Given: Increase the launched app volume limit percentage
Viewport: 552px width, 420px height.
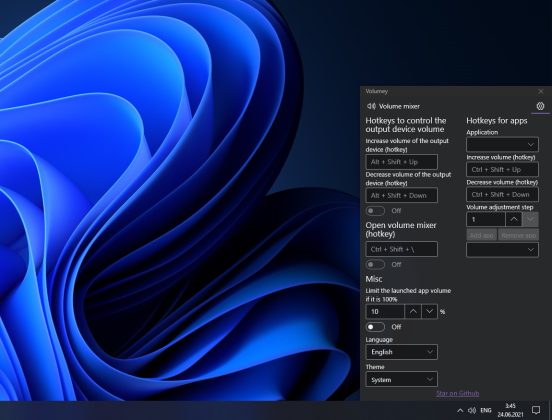Looking at the screenshot, I should 413,312.
